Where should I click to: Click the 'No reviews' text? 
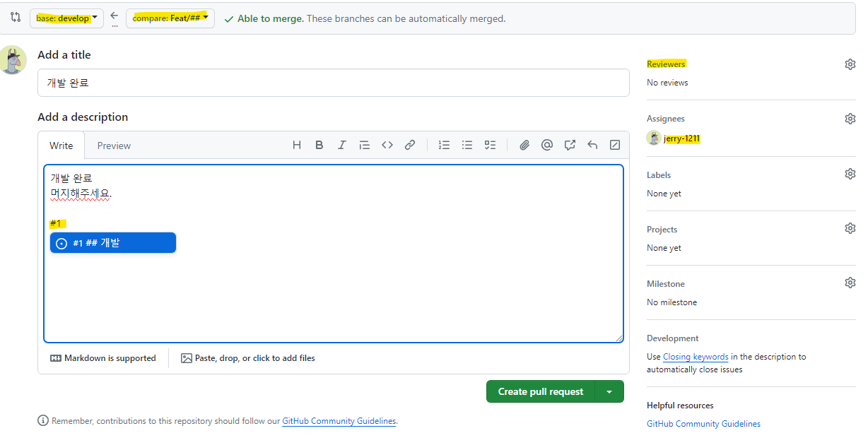667,83
